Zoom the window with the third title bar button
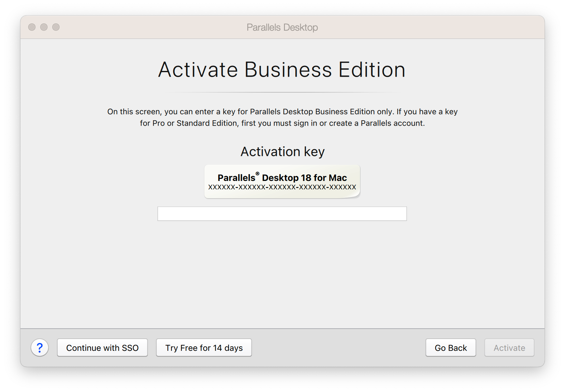Image resolution: width=565 pixels, height=392 pixels. 56,27
